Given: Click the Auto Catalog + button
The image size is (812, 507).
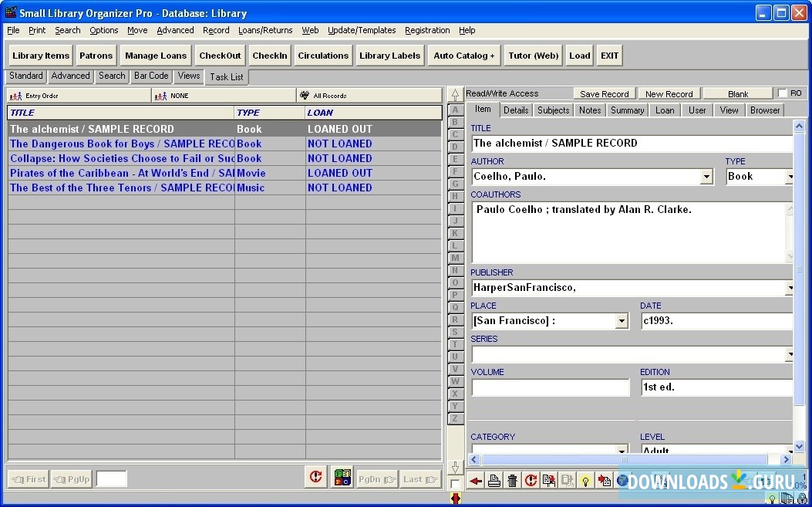Looking at the screenshot, I should tap(463, 55).
